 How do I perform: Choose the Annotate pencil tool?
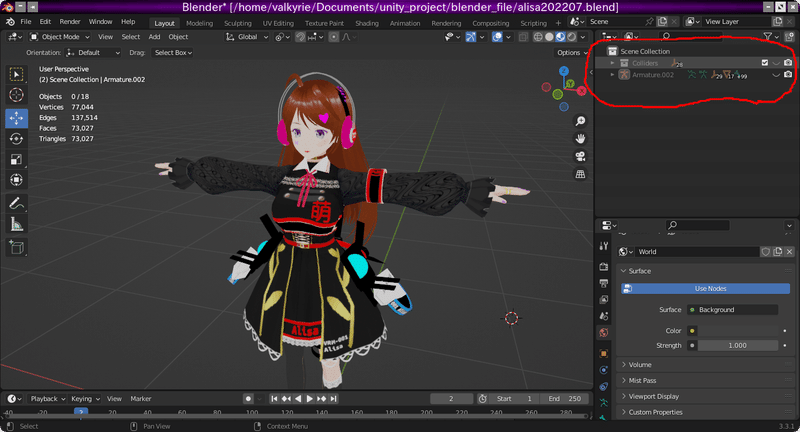coord(16,204)
